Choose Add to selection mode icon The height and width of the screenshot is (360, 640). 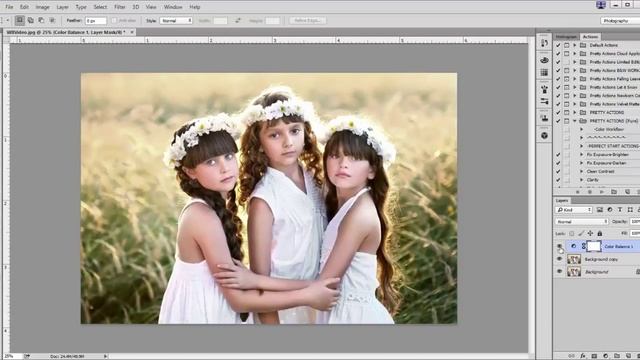tap(31, 20)
